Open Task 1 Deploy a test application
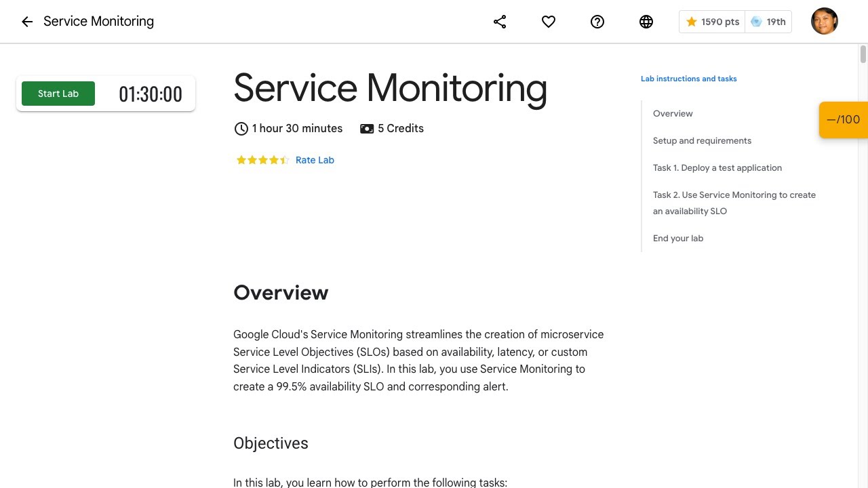This screenshot has width=868, height=488. [x=717, y=167]
